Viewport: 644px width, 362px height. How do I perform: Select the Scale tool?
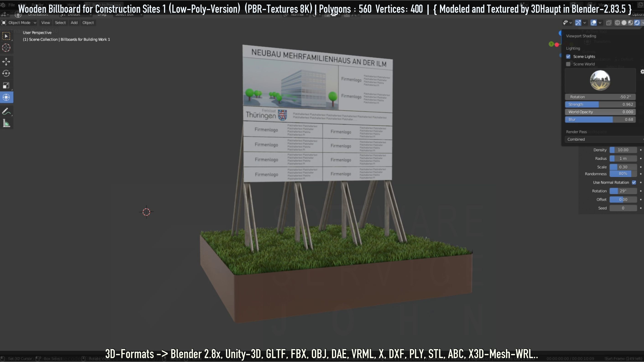(x=6, y=85)
